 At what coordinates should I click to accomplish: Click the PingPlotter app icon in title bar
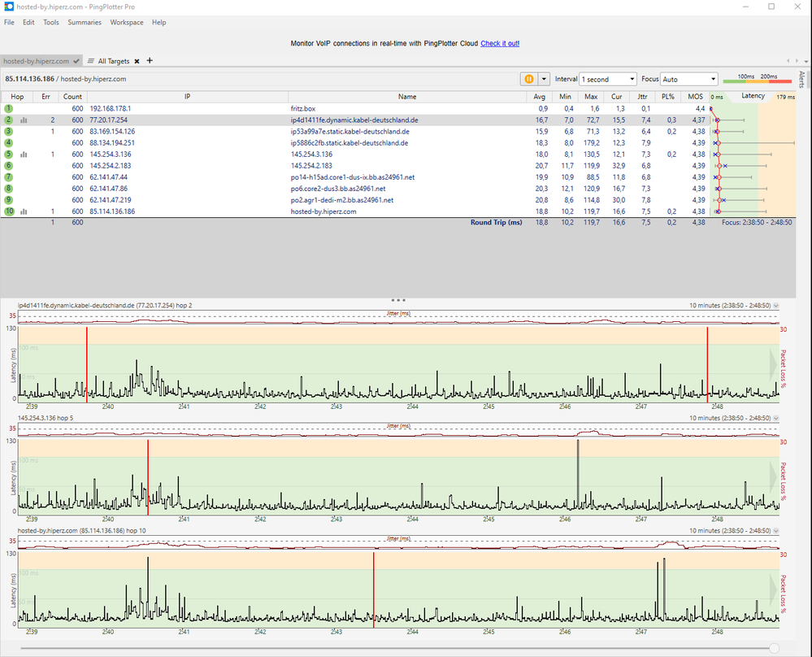(8, 7)
